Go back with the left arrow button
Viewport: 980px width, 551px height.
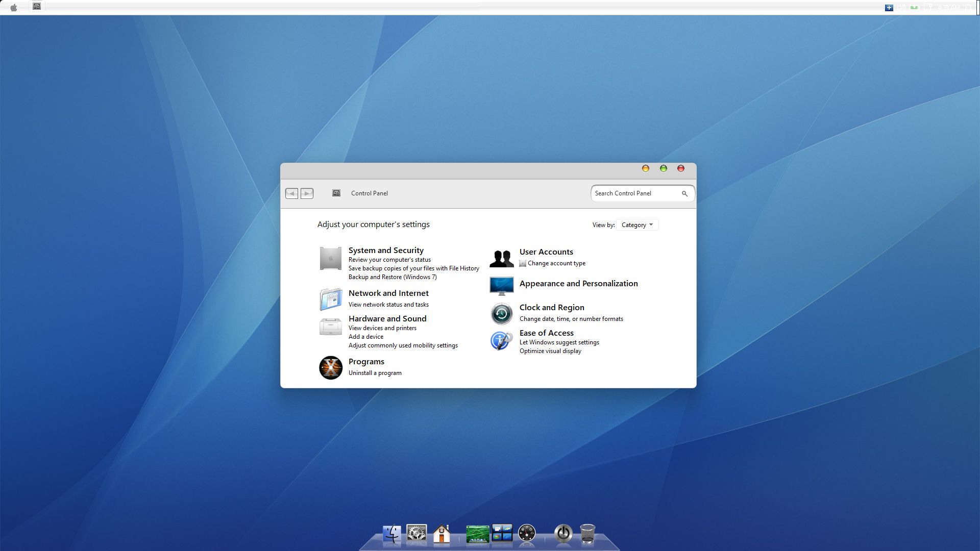[291, 193]
